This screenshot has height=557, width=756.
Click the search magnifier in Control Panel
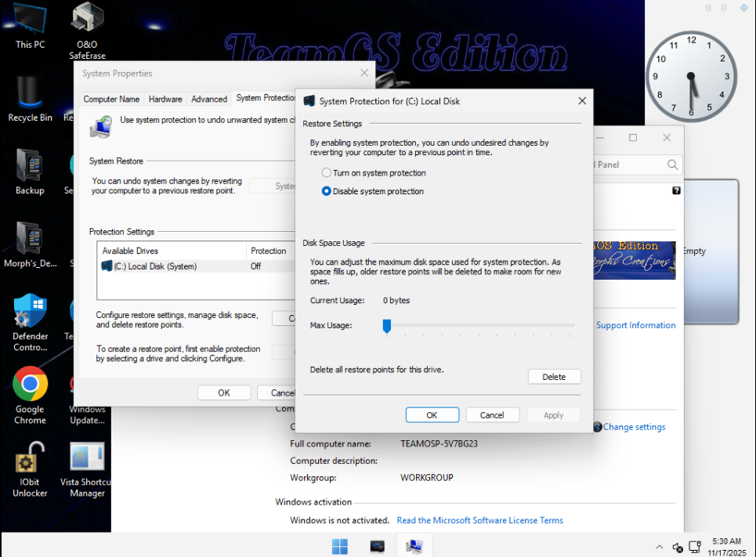pyautogui.click(x=673, y=165)
